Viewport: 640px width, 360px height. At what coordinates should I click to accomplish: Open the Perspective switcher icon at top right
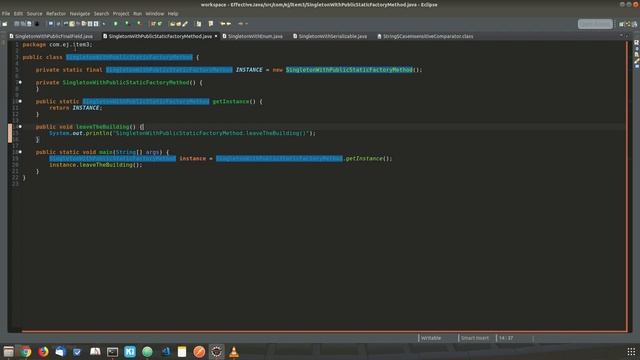[622, 24]
